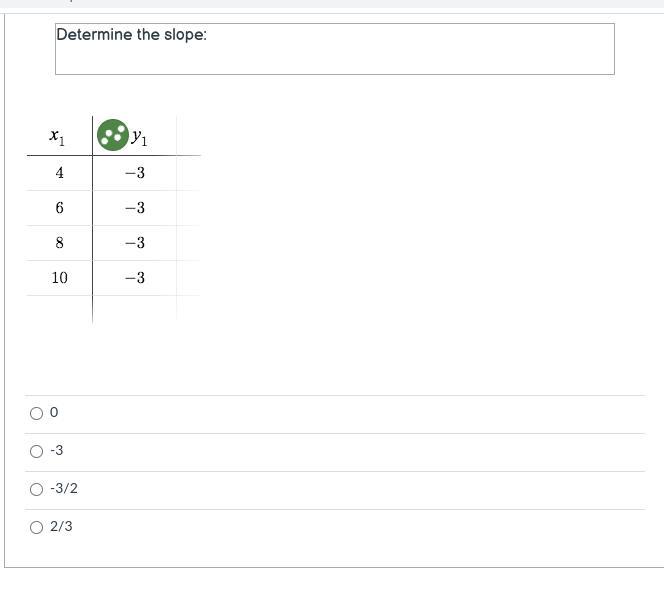Click the table cell with x value 6

59,208
